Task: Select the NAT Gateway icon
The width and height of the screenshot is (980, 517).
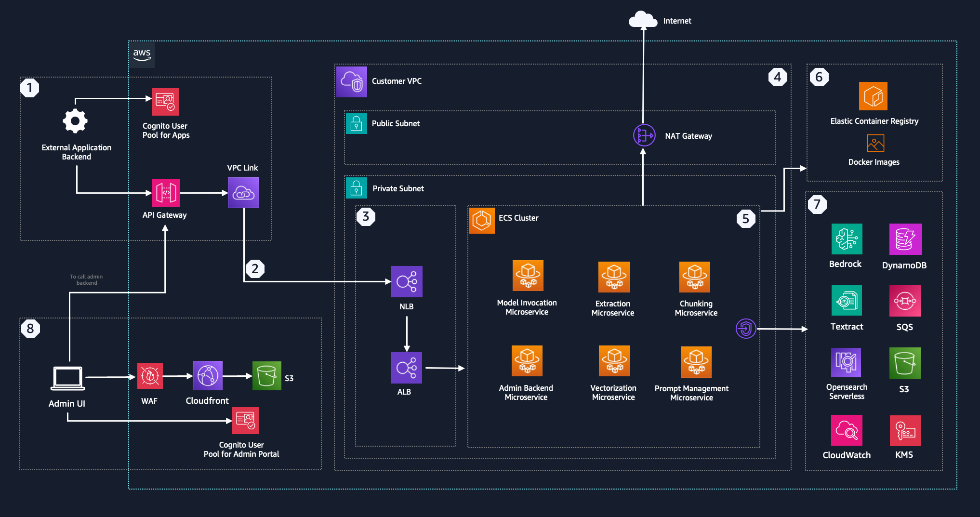Action: [644, 135]
